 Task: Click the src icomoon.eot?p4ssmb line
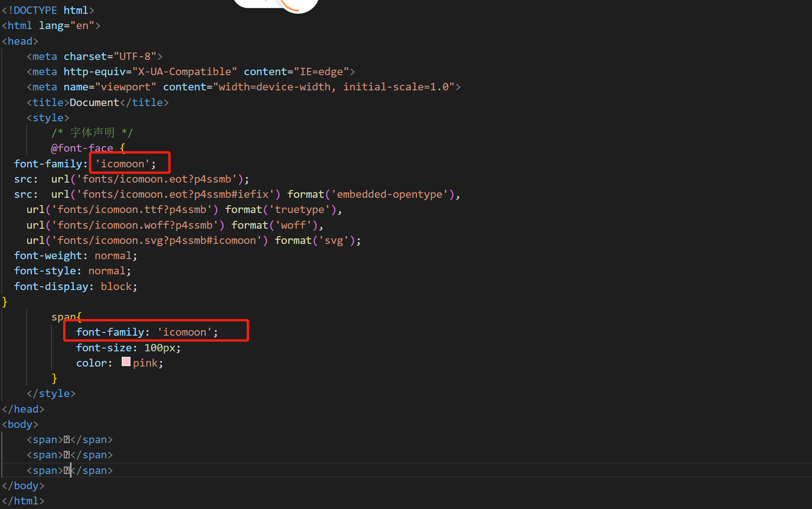[x=131, y=179]
